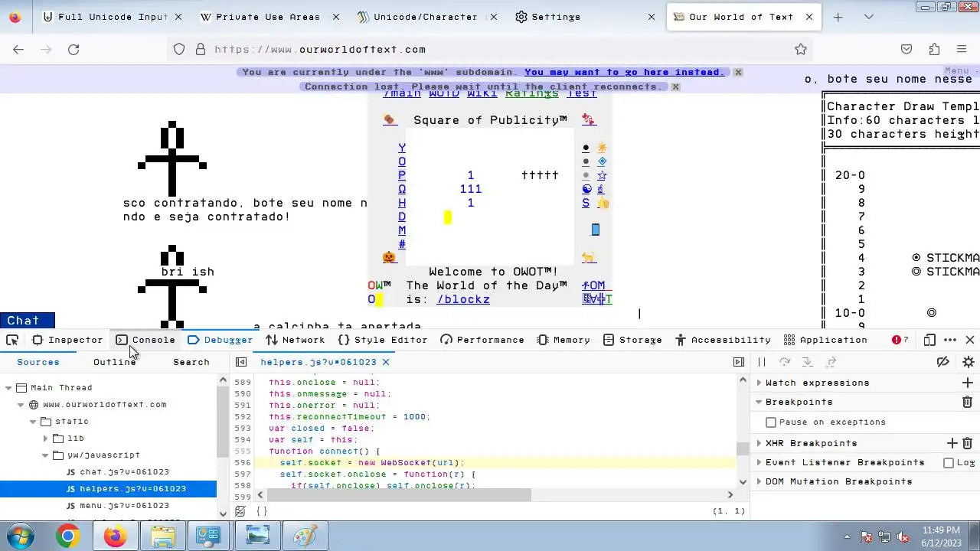This screenshot has width=980, height=551.
Task: Toggle the breakpoints pane collapse icon
Action: tap(739, 362)
